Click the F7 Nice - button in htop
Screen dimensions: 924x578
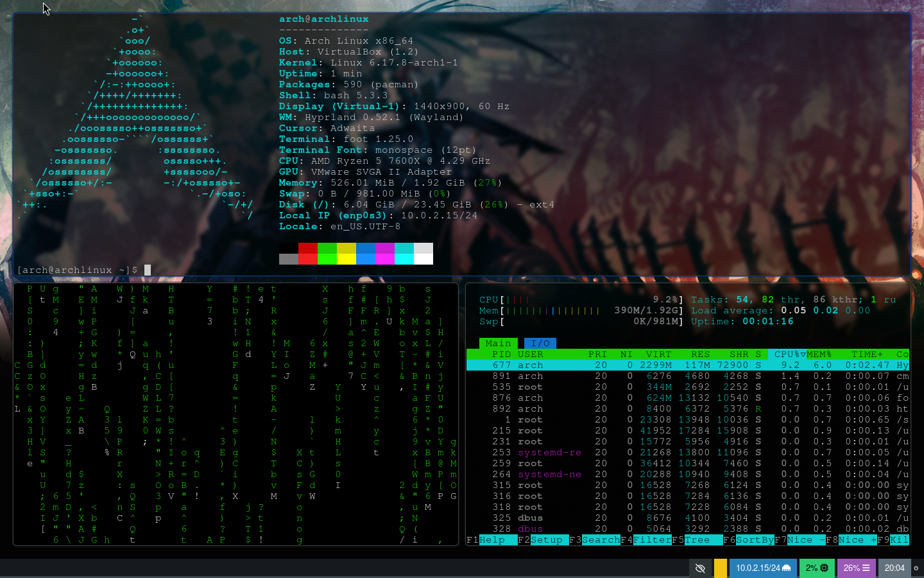tap(800, 540)
